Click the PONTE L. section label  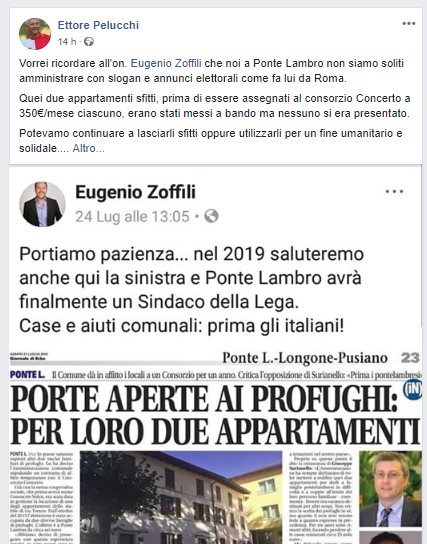[28, 375]
